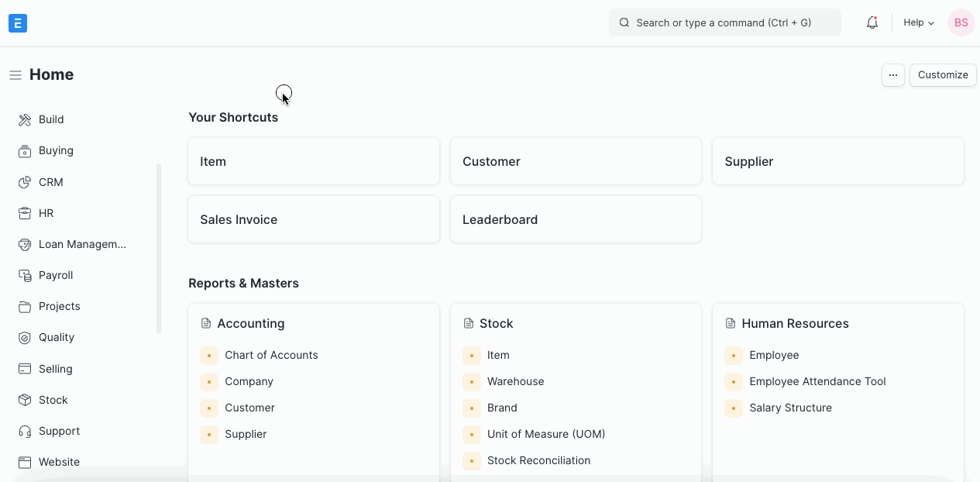
Task: Open the Build workspace icon
Action: coord(25,120)
